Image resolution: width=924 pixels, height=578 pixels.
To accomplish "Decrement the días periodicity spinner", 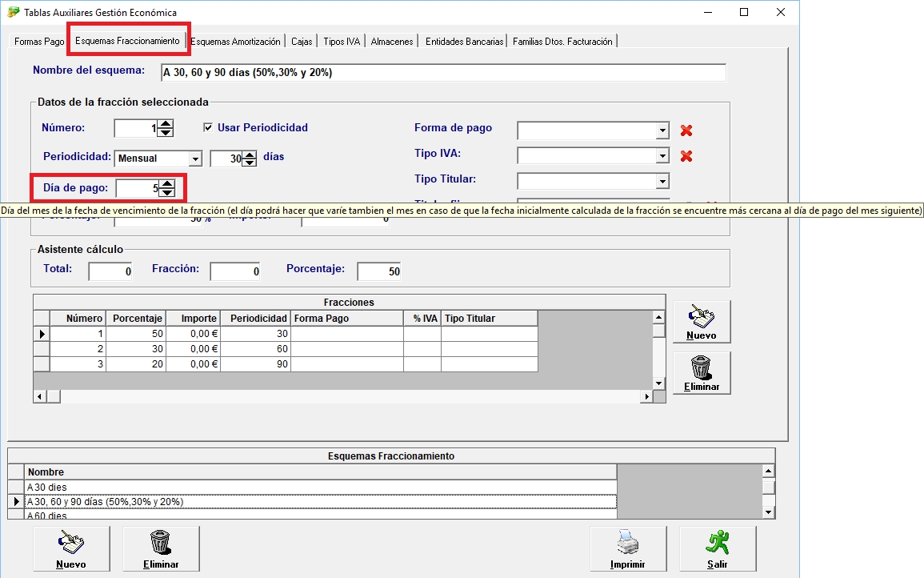I will (x=250, y=163).
